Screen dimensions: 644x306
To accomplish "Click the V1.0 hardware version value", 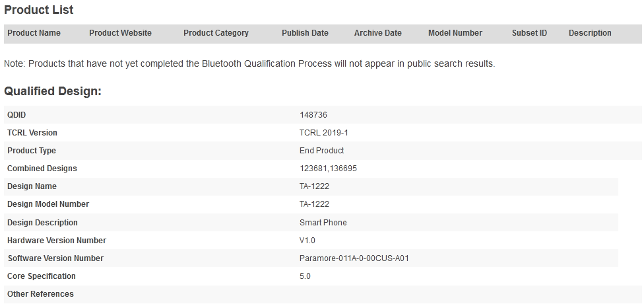I will pos(307,241).
